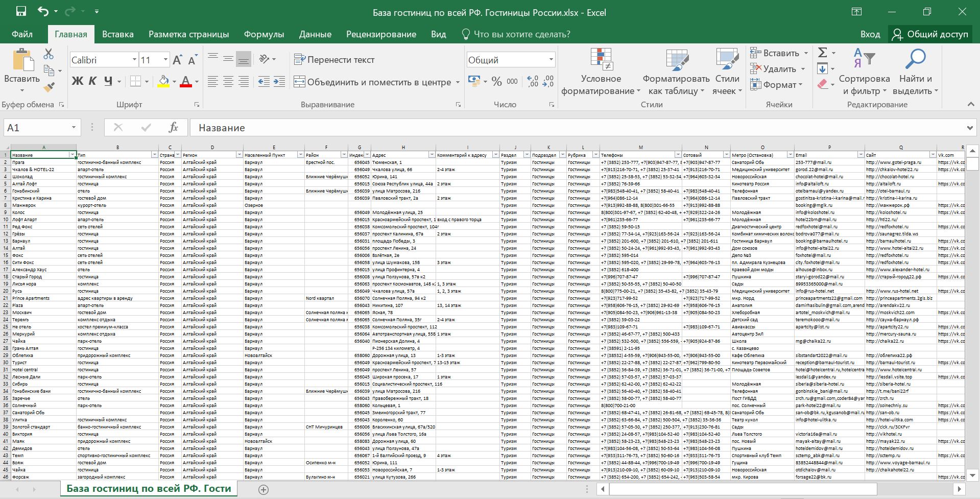
Task: Click the Save icon in title bar
Action: 21,11
